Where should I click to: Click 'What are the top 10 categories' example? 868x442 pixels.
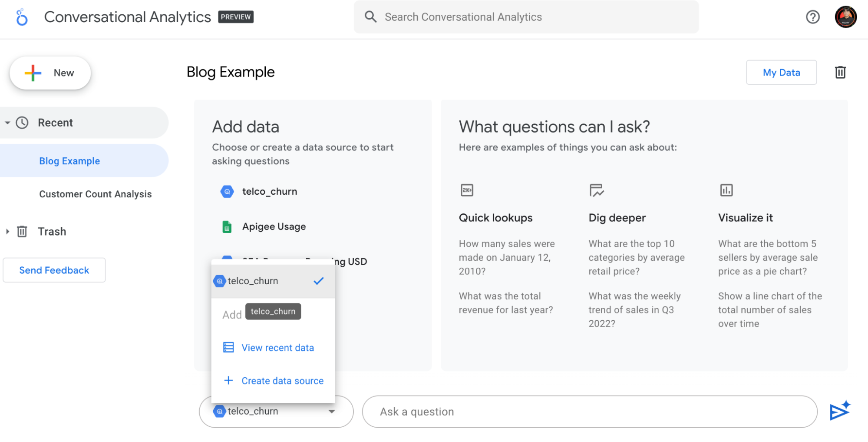tap(637, 257)
